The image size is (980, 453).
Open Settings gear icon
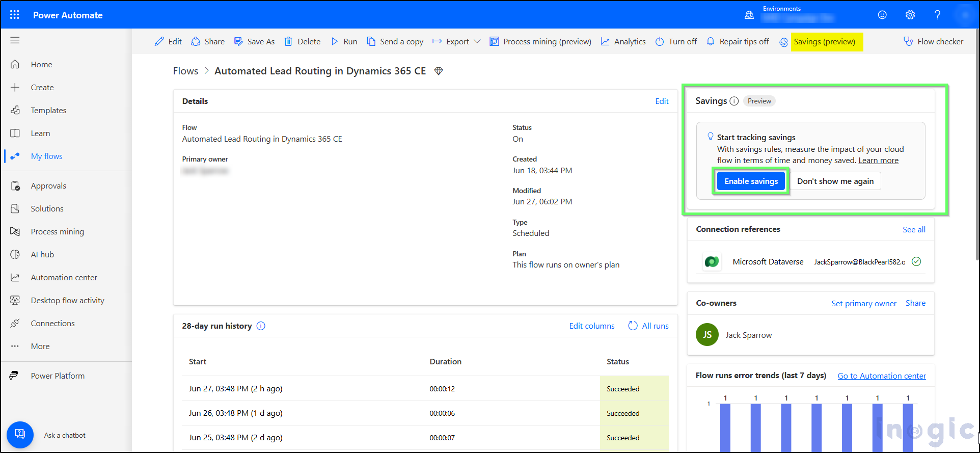click(910, 15)
